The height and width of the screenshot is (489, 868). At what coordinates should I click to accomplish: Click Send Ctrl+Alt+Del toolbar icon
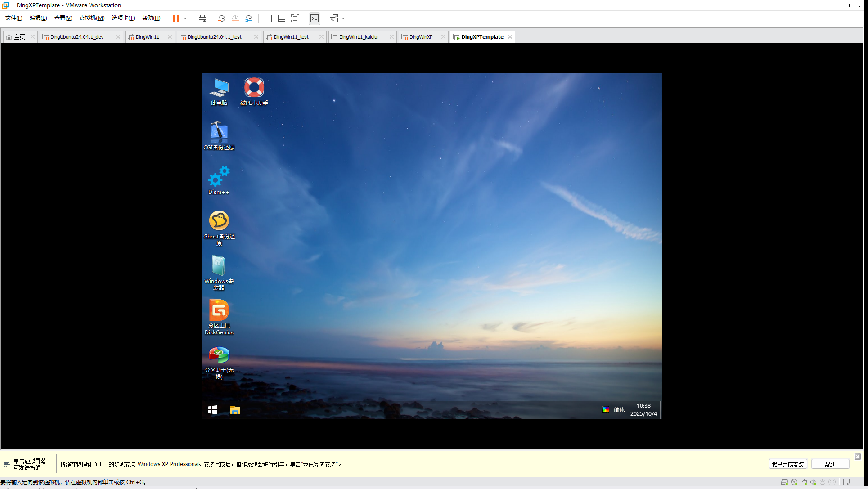(202, 18)
